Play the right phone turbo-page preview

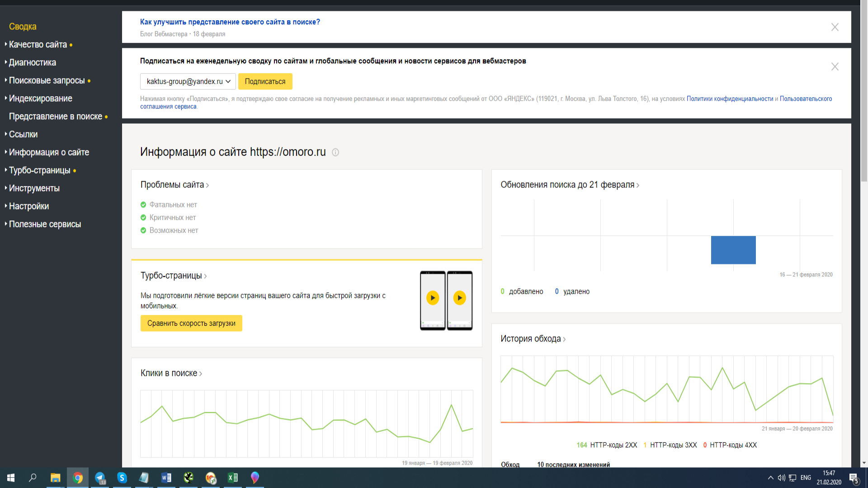tap(459, 298)
